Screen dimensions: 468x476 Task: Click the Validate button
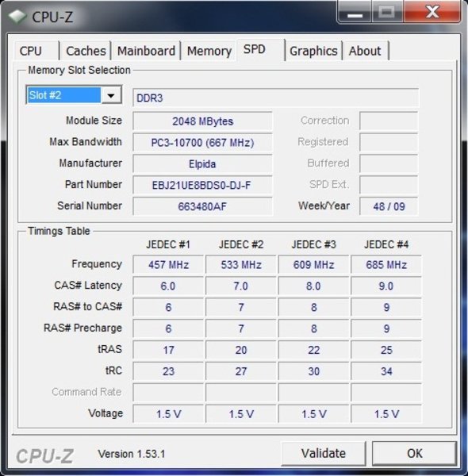[x=324, y=454]
